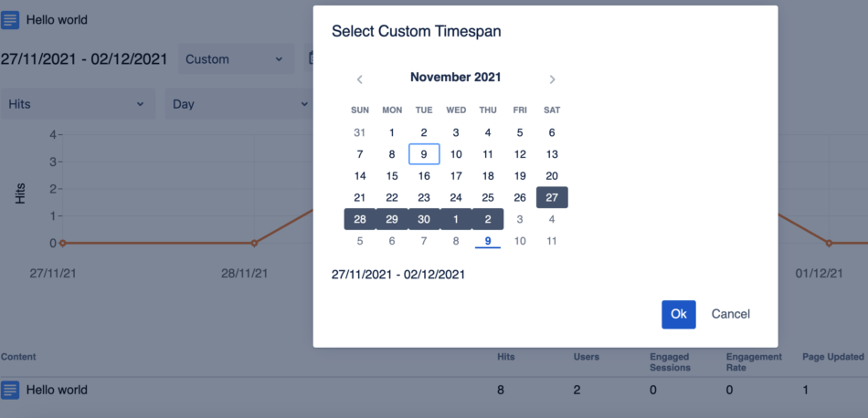This screenshot has width=868, height=418.
Task: Expand the Hits metric dropdown
Action: (78, 104)
